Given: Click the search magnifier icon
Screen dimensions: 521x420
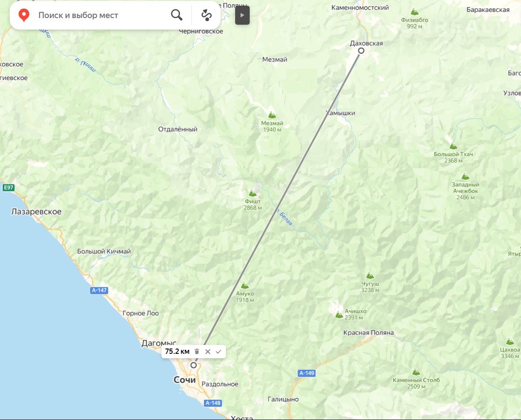Looking at the screenshot, I should pyautogui.click(x=176, y=15).
